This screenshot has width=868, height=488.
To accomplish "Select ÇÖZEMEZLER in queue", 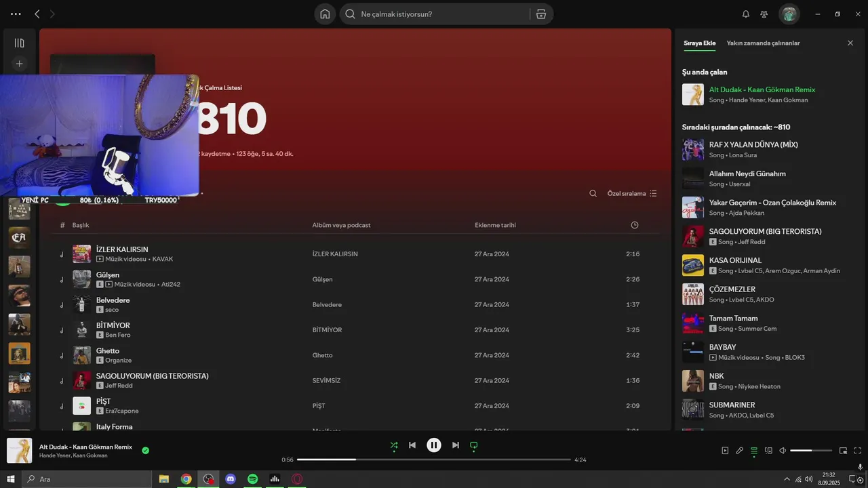I will click(768, 294).
